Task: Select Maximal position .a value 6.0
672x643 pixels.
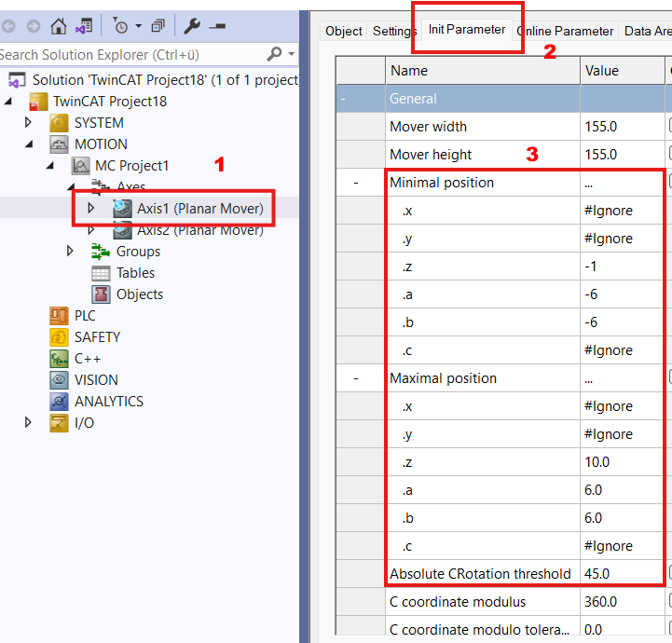Action: [x=623, y=490]
